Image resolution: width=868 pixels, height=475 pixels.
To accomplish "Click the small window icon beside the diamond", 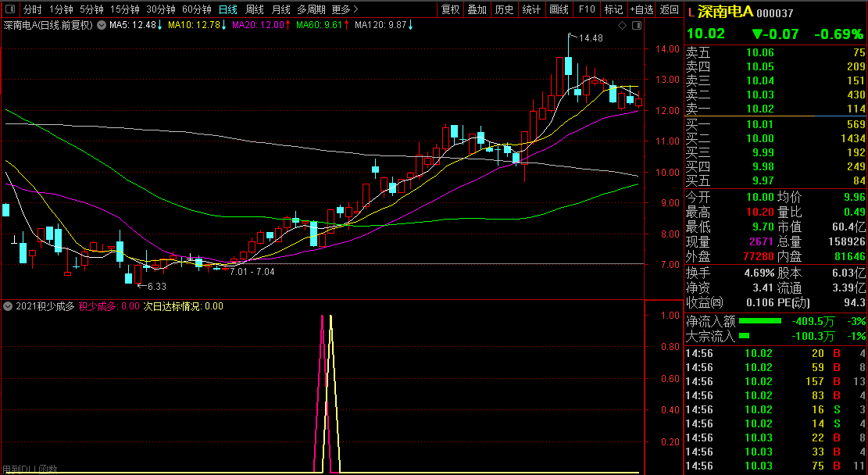I will [636, 26].
